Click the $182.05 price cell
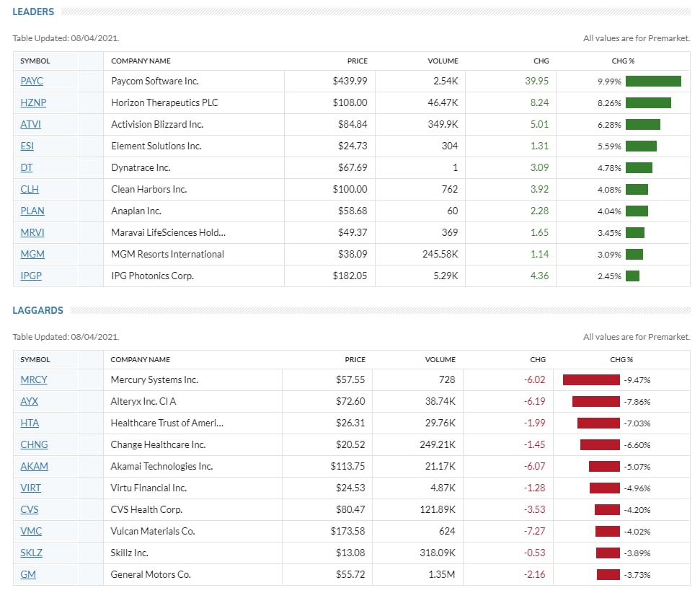The height and width of the screenshot is (593, 700). coord(350,276)
